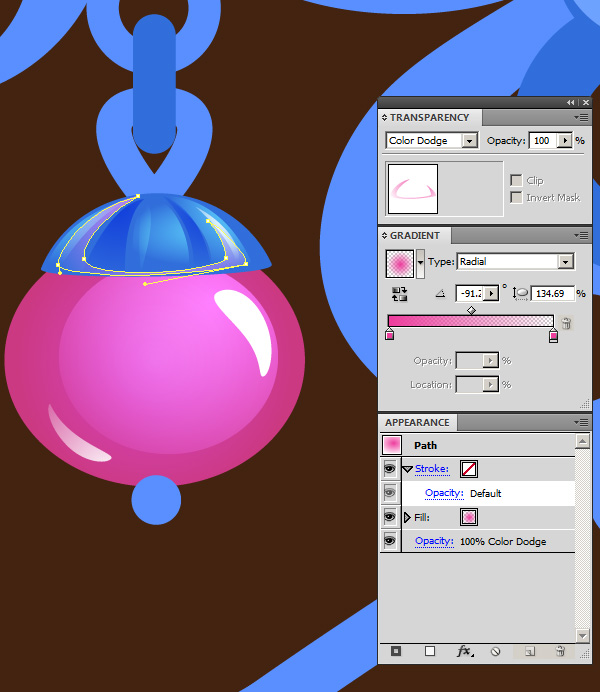Click the delete gradient stop trash icon
The image size is (600, 692).
(x=566, y=323)
